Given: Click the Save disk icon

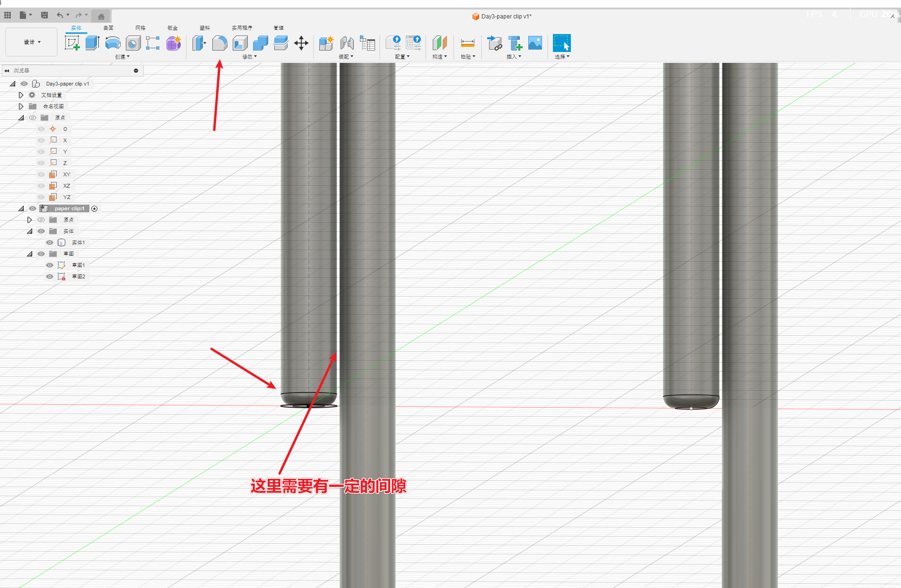Looking at the screenshot, I should (x=44, y=15).
